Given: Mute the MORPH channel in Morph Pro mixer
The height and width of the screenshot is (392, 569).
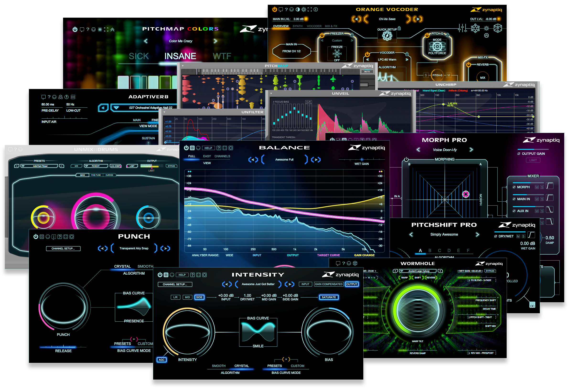Looking at the screenshot, I should (x=537, y=187).
